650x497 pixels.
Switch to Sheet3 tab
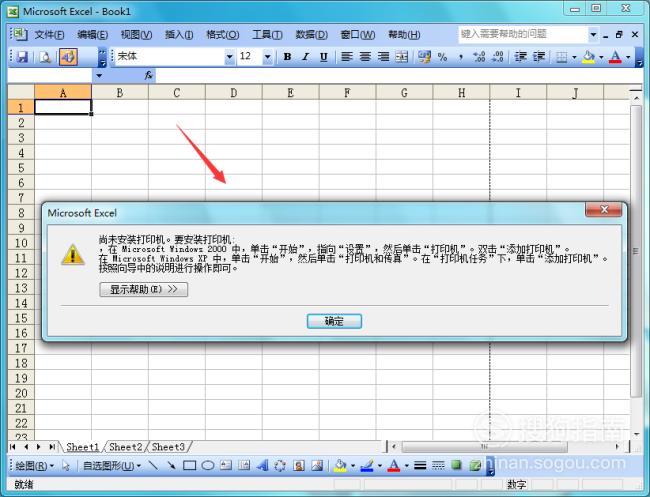tap(168, 447)
